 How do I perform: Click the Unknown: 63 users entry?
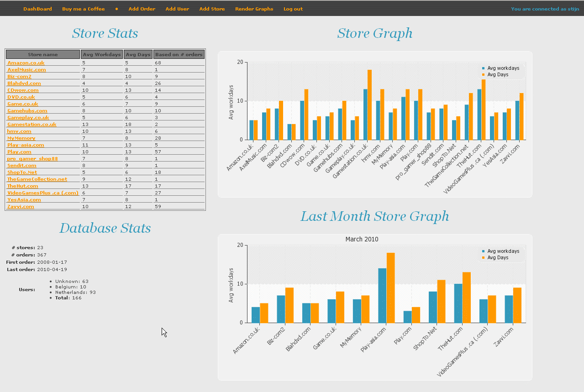click(72, 281)
